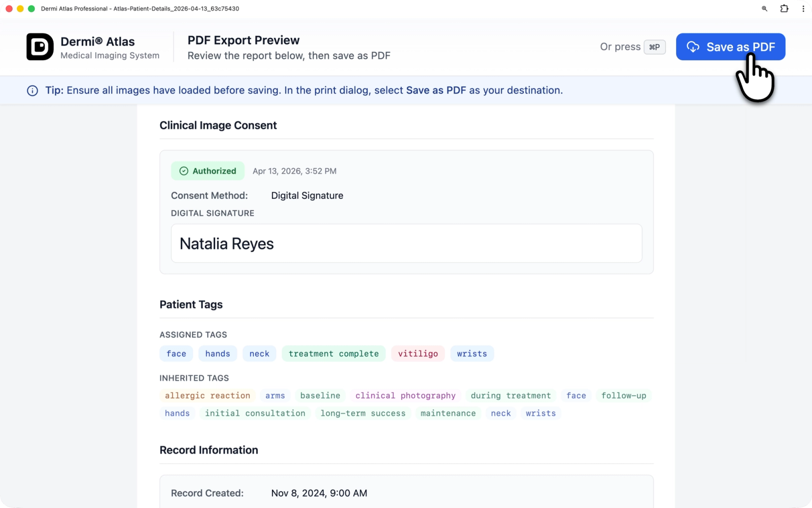This screenshot has width=812, height=508.
Task: Click the Natalia Reyes signature field
Action: tap(406, 244)
